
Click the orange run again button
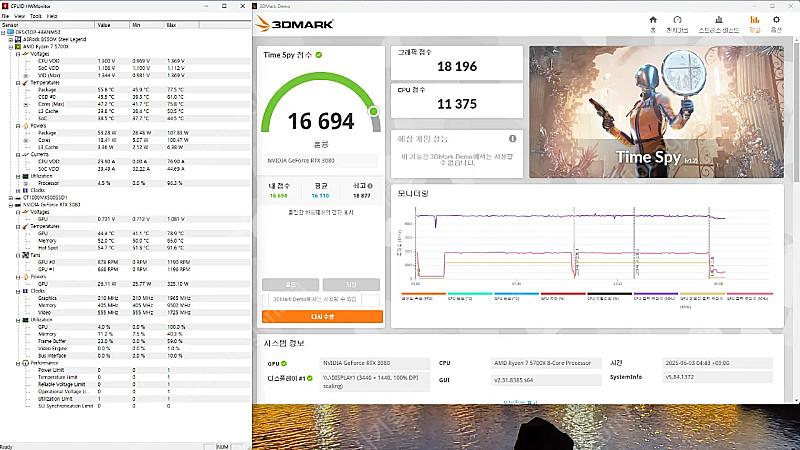point(322,317)
